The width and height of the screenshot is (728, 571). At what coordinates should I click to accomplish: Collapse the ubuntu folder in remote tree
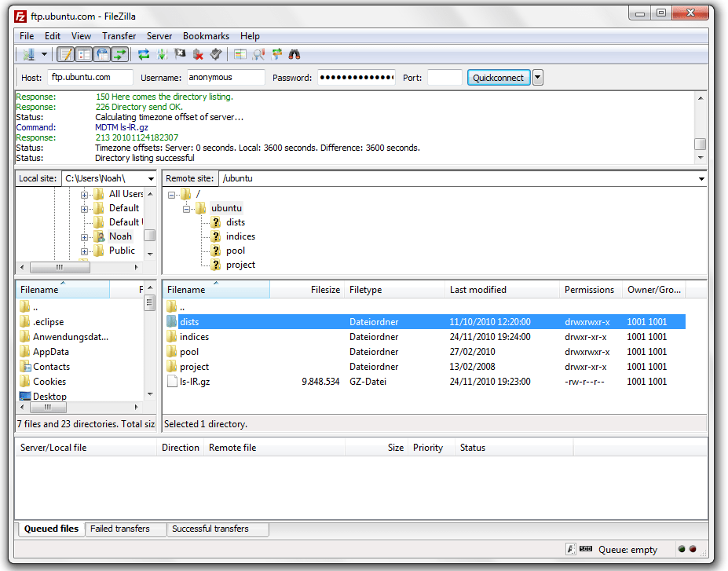click(186, 209)
